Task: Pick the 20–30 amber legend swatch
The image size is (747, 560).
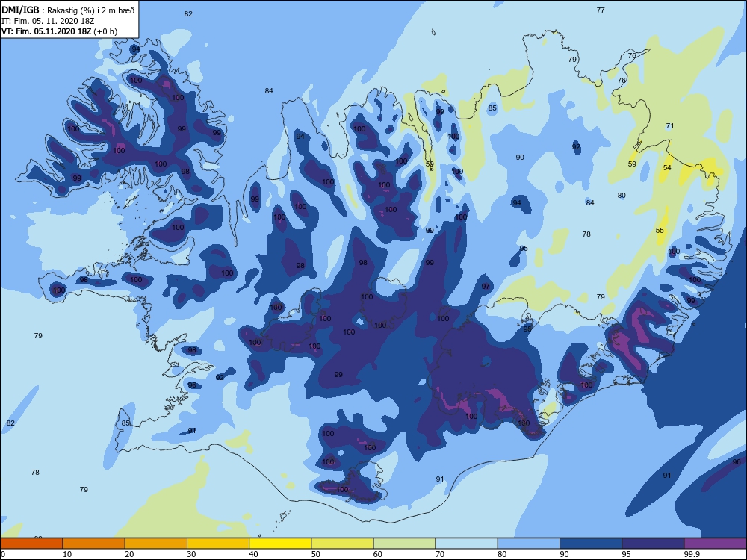Action: tap(156, 544)
